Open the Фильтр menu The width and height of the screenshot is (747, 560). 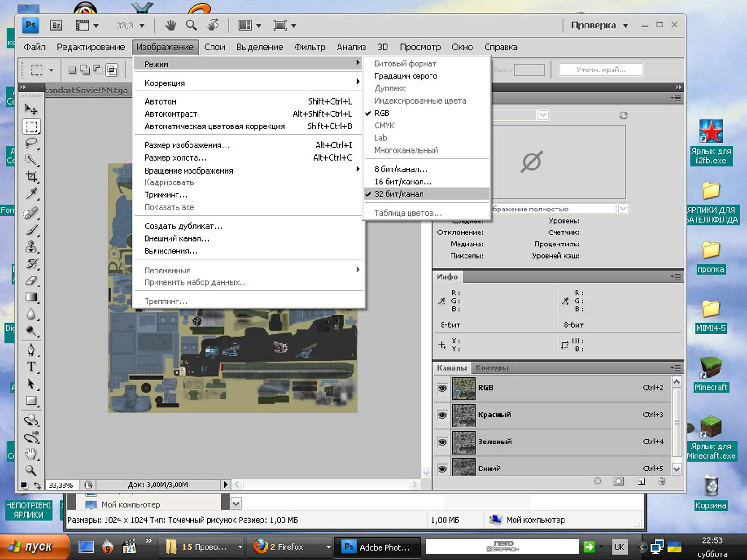pos(310,47)
